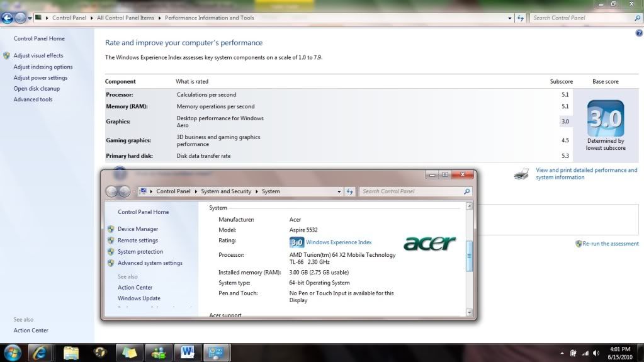644x362 pixels.
Task: Open Action Center link in Performance window sidebar
Action: click(x=31, y=331)
